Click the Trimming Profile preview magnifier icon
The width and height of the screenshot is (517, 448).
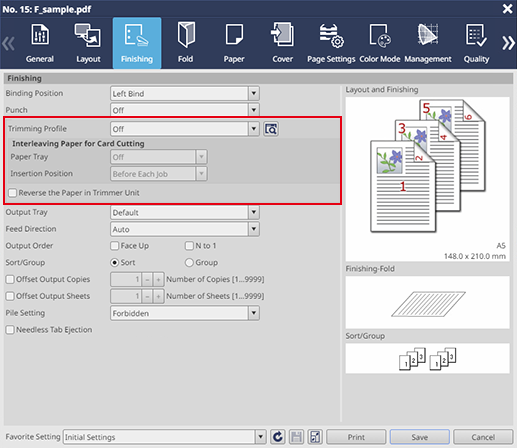(x=271, y=129)
